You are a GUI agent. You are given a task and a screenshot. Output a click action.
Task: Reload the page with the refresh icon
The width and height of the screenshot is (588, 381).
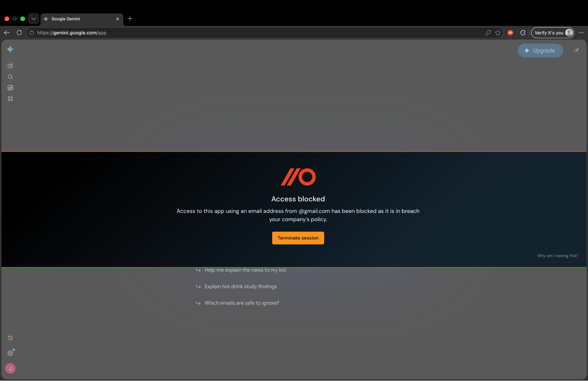click(x=19, y=33)
